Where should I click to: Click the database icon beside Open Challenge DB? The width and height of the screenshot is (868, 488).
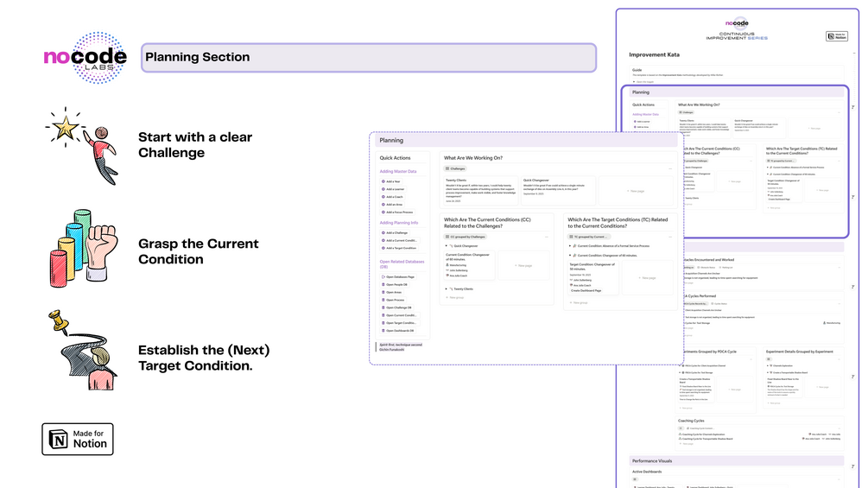click(x=383, y=307)
